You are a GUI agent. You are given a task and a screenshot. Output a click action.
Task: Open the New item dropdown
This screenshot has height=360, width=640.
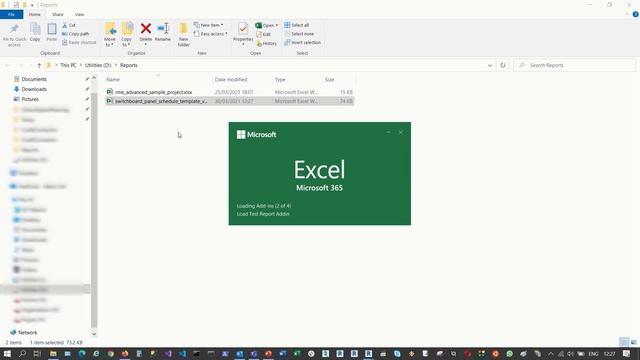209,25
